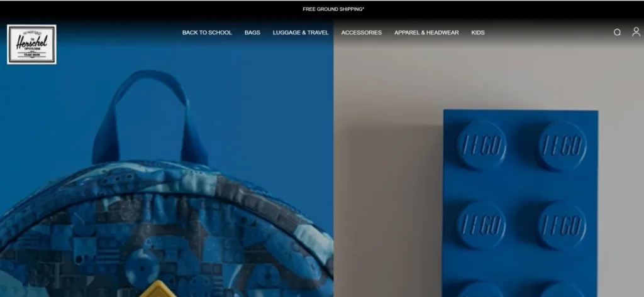Click the blue LEGO brick image
644x297 pixels.
click(x=520, y=203)
